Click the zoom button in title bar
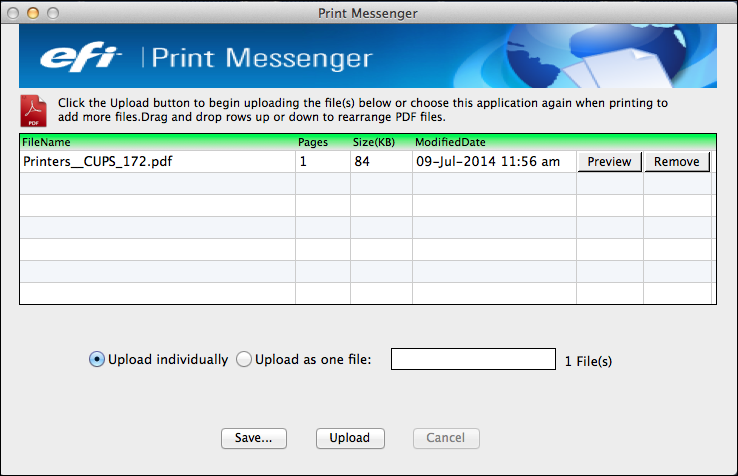 tap(53, 13)
